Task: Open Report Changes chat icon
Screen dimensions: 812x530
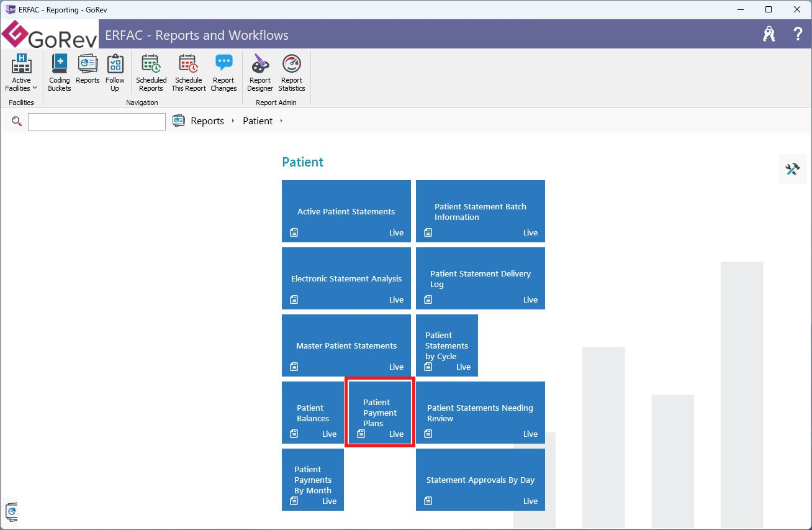Action: pos(223,73)
